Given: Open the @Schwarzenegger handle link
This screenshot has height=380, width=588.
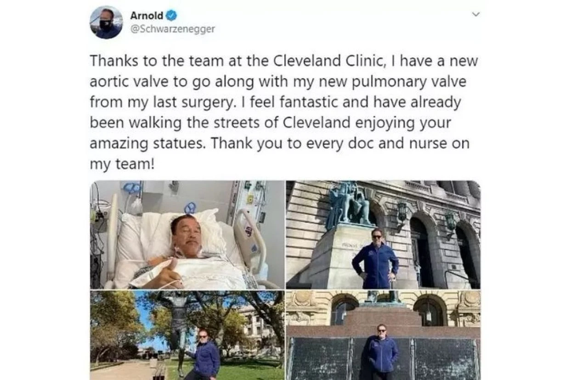Looking at the screenshot, I should (x=172, y=29).
